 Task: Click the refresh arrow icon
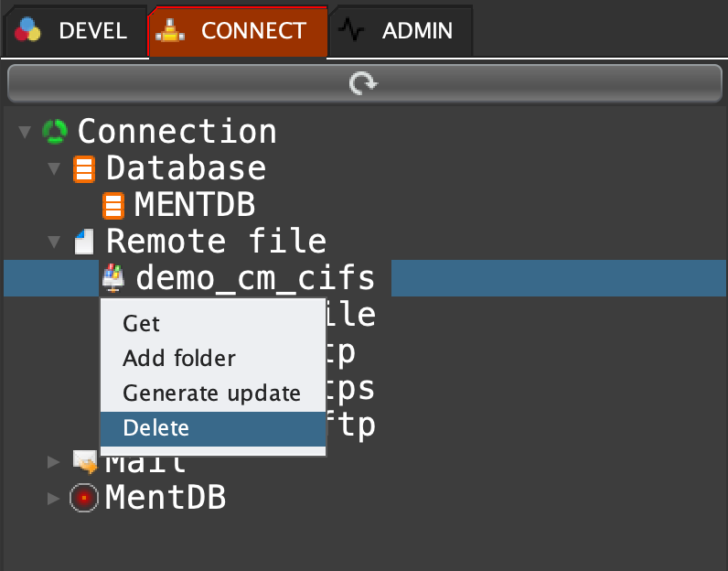tap(363, 85)
